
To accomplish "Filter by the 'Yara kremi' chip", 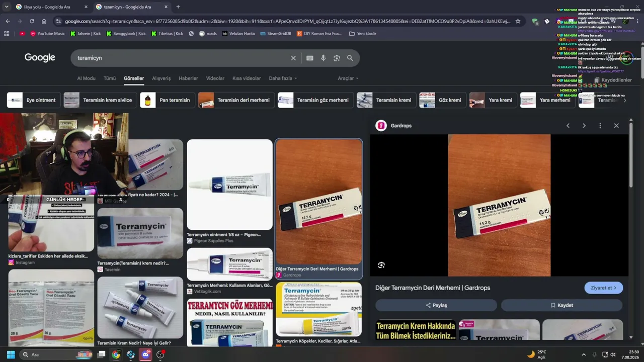I will tap(493, 100).
